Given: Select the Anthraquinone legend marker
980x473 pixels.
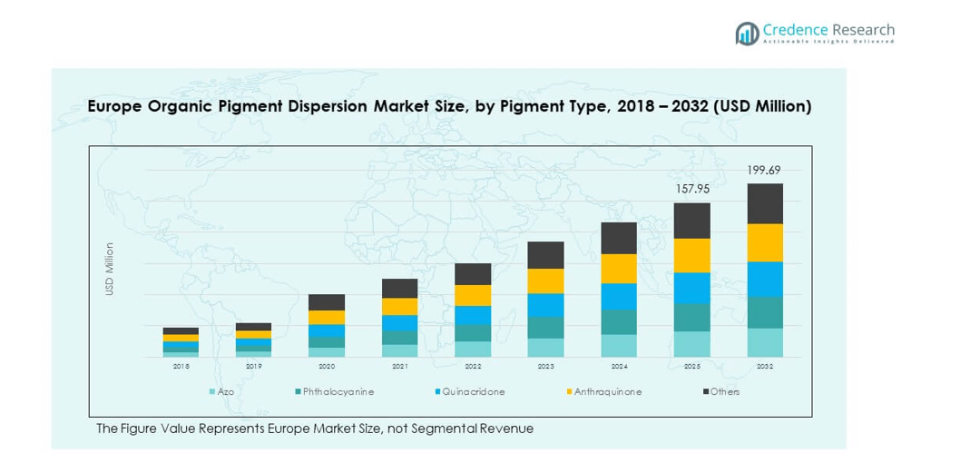Looking at the screenshot, I should [569, 392].
